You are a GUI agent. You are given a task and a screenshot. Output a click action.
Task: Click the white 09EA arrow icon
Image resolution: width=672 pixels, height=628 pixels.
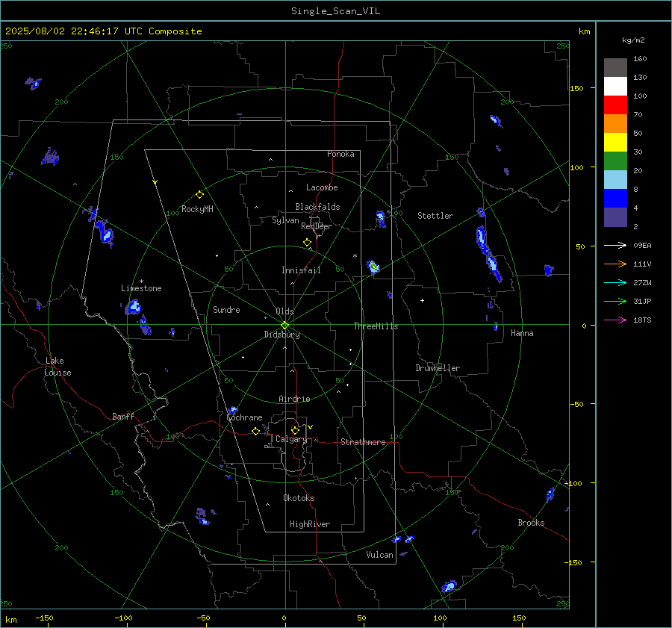tap(615, 245)
